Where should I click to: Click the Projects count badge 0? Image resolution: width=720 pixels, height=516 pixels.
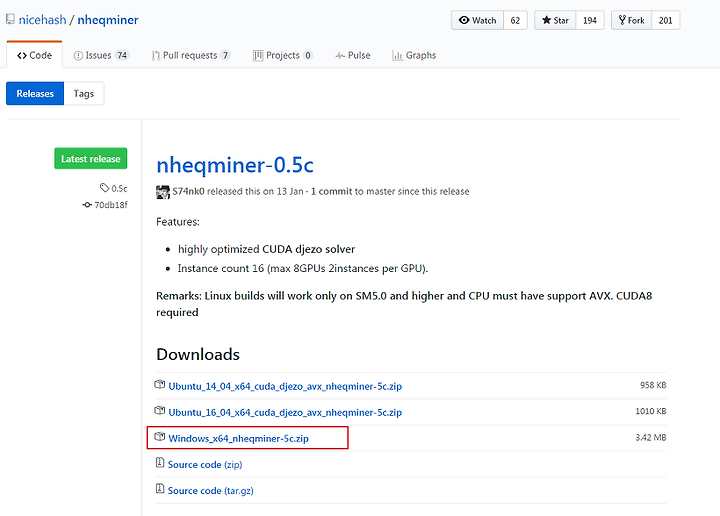click(x=308, y=55)
